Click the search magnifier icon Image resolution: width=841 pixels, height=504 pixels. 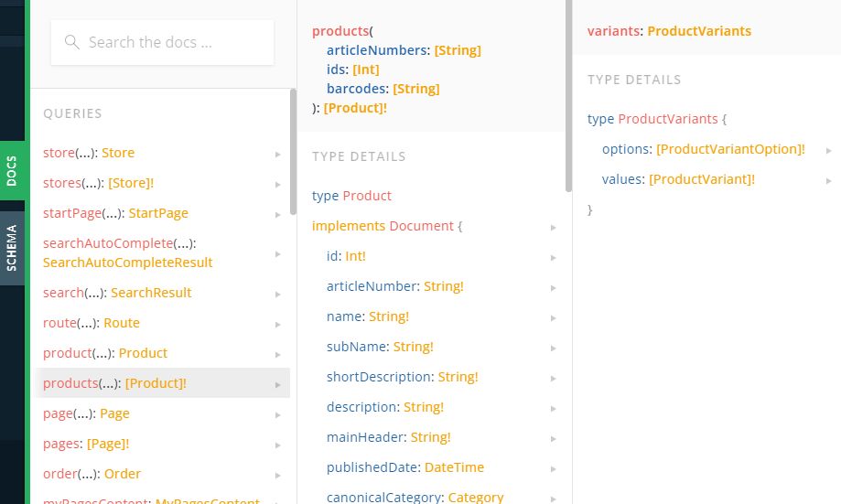pos(72,42)
